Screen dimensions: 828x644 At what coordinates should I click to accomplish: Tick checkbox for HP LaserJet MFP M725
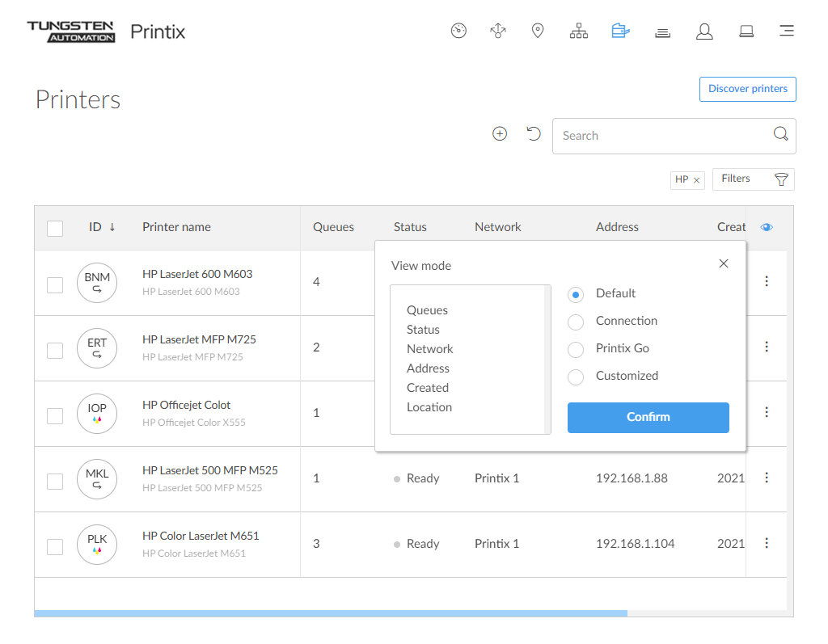pos(55,350)
